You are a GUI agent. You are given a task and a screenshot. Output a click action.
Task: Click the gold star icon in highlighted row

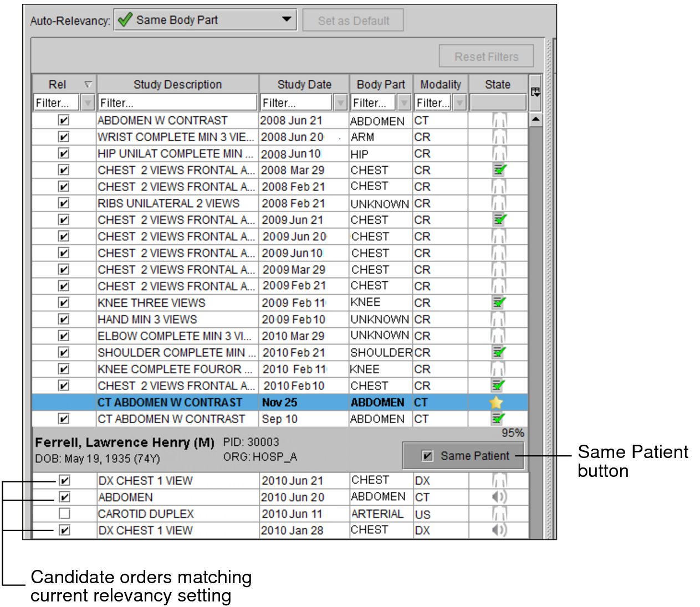(496, 403)
